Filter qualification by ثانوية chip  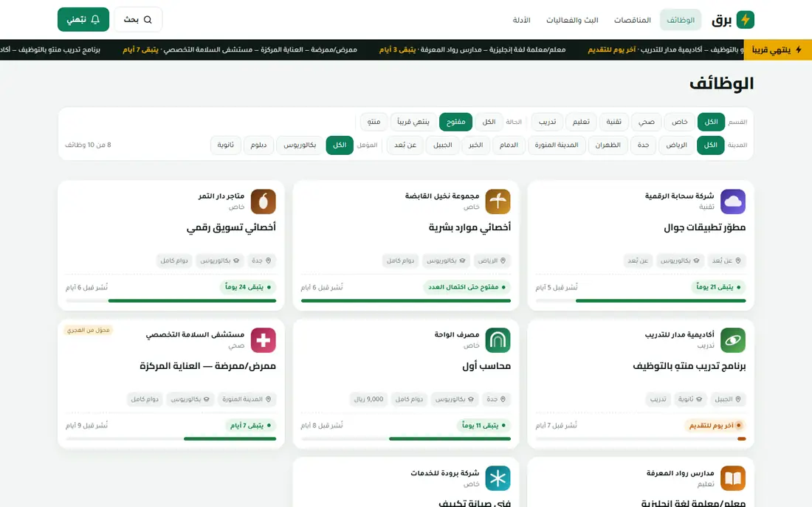click(x=225, y=145)
